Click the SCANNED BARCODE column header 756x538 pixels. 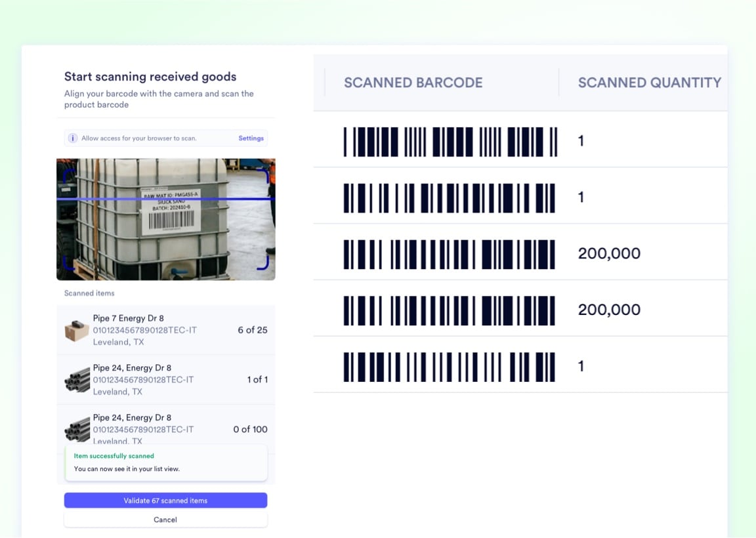pos(413,83)
